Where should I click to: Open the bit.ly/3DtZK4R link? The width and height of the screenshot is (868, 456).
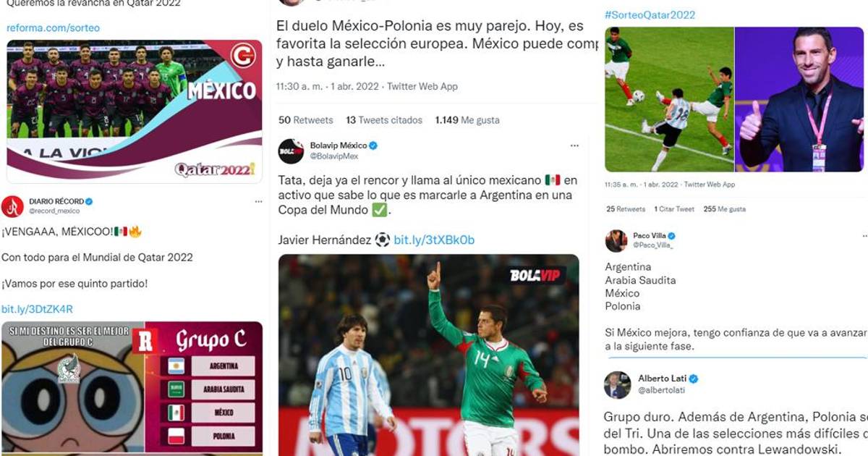point(37,309)
